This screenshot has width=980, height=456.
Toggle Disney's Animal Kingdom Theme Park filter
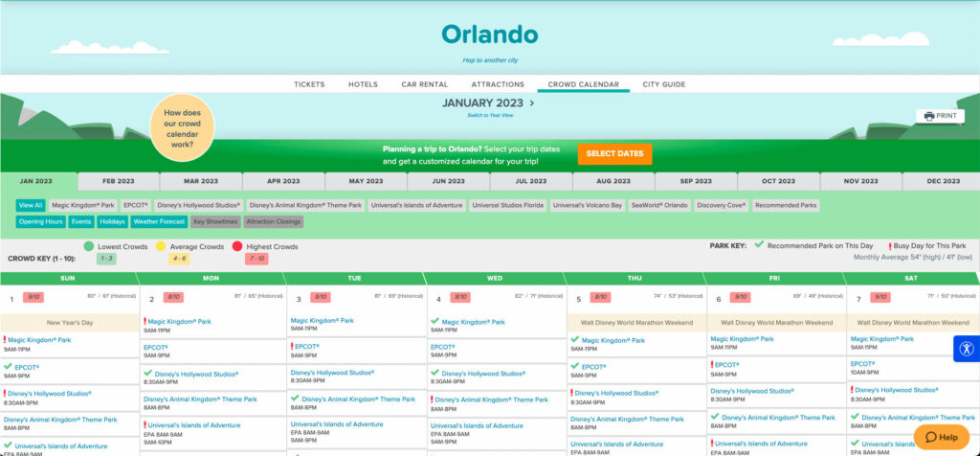click(305, 205)
